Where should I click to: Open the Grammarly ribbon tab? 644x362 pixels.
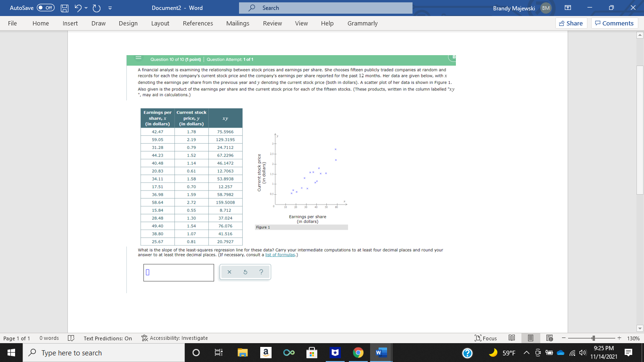pyautogui.click(x=363, y=23)
